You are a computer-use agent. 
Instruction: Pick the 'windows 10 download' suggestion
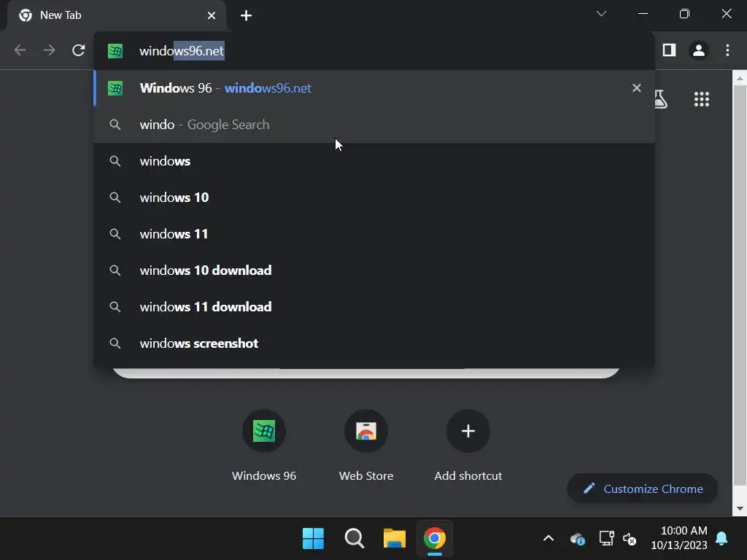[374, 271]
